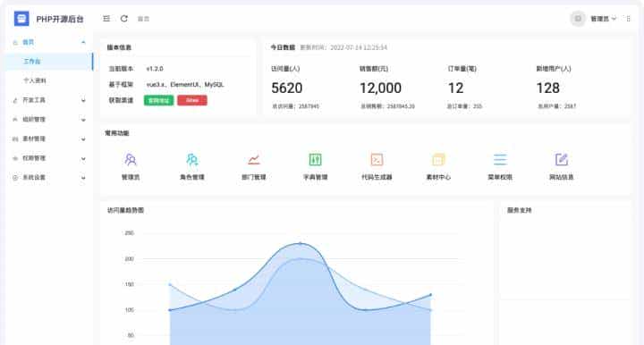Click the refresh icon in the top bar

click(124, 19)
